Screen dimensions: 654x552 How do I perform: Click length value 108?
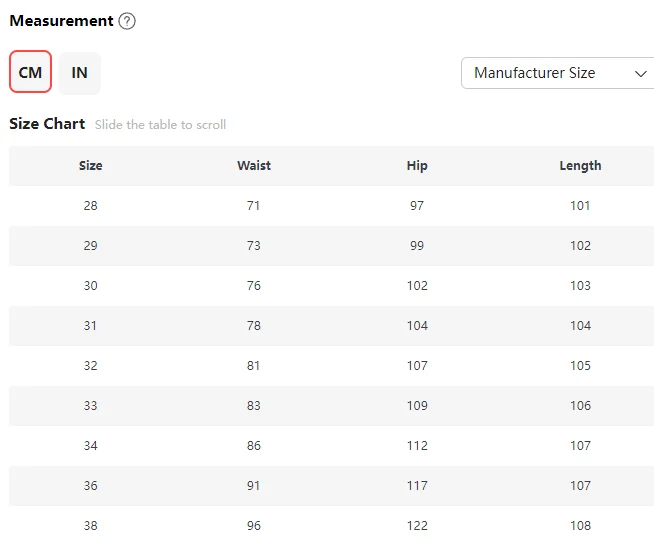point(581,526)
